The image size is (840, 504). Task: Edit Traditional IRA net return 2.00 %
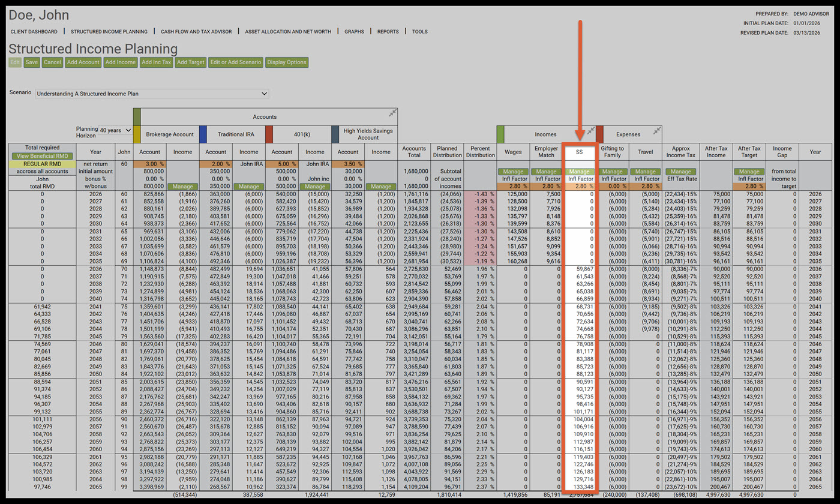[x=215, y=164]
